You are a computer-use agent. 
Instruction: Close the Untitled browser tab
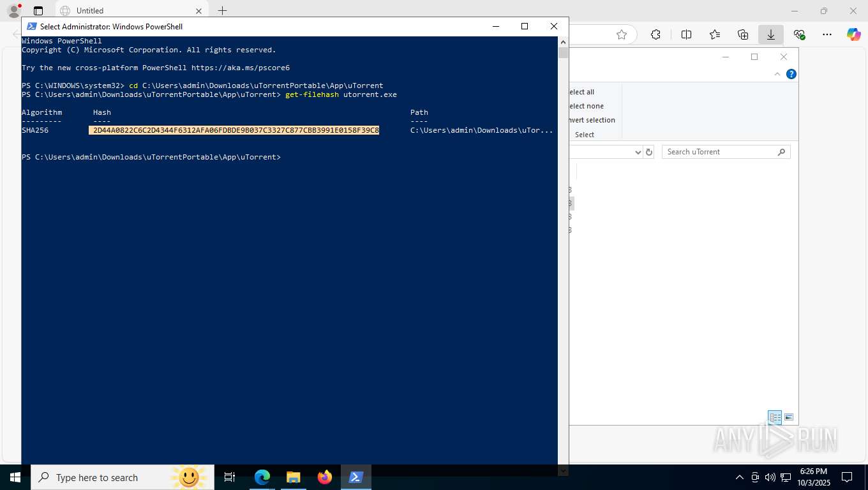click(x=198, y=11)
